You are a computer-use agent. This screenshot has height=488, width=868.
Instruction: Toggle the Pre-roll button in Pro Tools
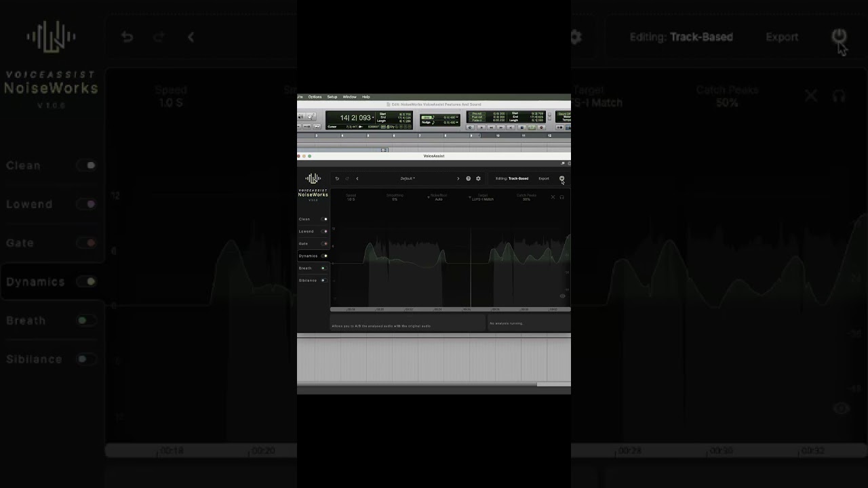coord(477,113)
